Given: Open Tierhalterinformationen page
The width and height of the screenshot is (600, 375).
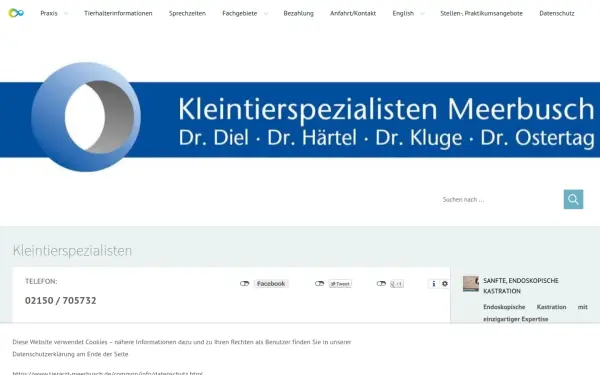Looking at the screenshot, I should [x=118, y=13].
